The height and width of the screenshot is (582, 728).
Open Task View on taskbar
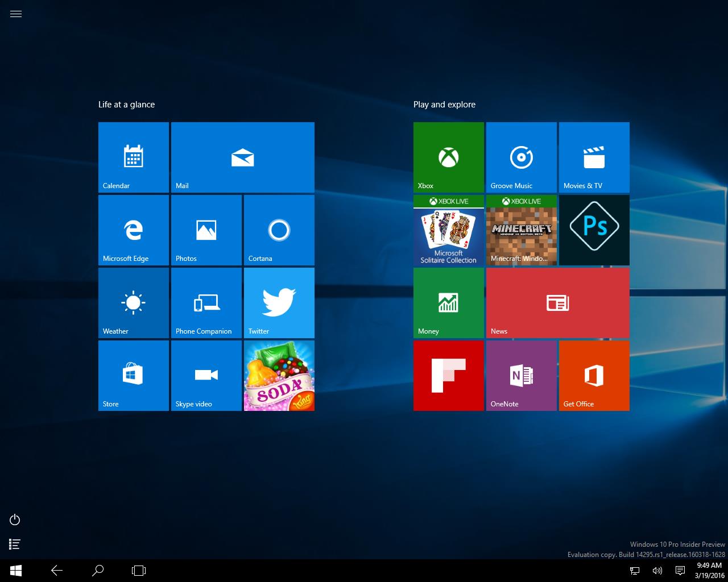(139, 571)
